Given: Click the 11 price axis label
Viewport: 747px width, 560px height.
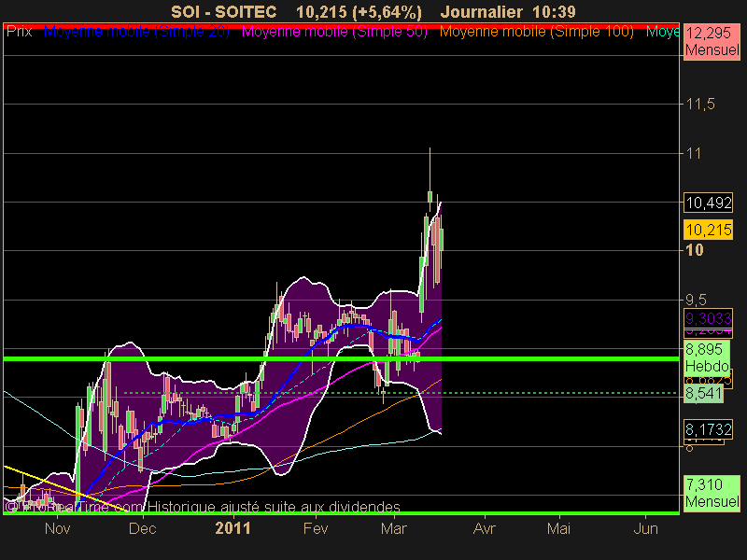Looking at the screenshot, I should tap(693, 153).
